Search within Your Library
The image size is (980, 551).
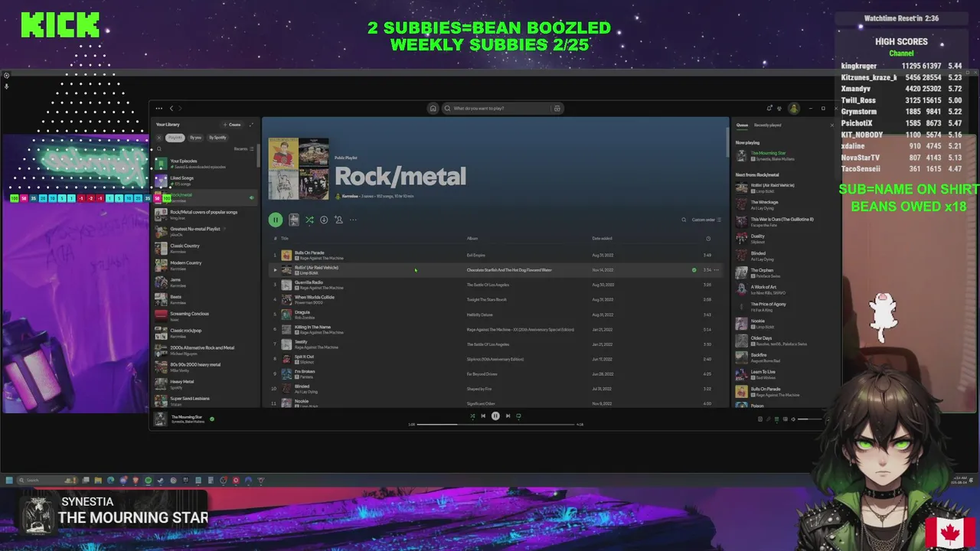coord(159,148)
